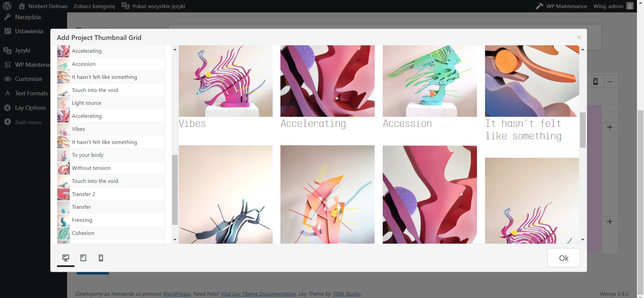Select 'Light source' in project list
Screen dimensions: 644x298
87,103
